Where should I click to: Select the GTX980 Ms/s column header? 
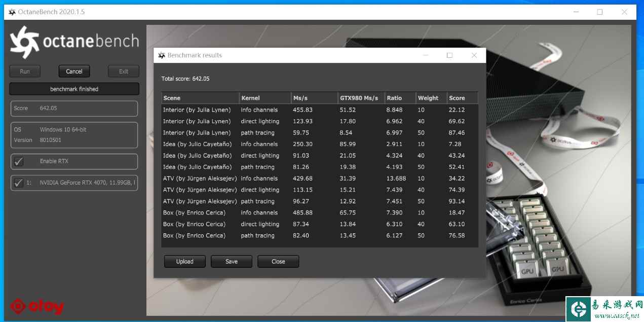[361, 98]
